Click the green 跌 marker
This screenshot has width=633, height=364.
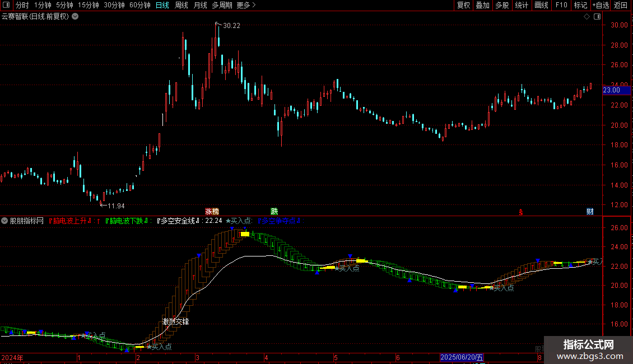(274, 212)
